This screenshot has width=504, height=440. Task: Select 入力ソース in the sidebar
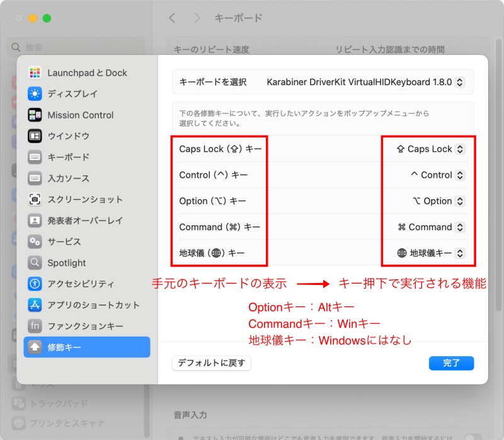tap(68, 178)
